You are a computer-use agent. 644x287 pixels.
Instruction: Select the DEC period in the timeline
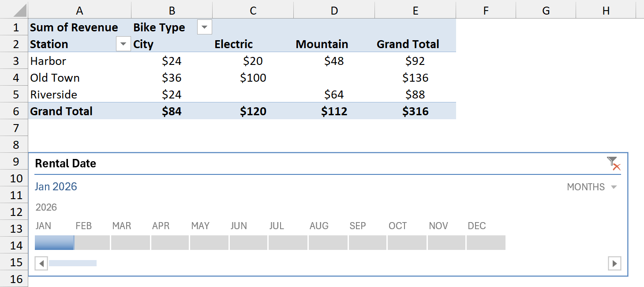tap(486, 242)
